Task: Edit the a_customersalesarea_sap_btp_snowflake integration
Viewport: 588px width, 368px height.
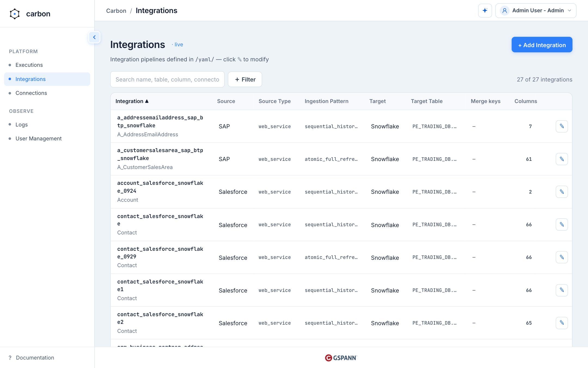Action: click(x=562, y=159)
